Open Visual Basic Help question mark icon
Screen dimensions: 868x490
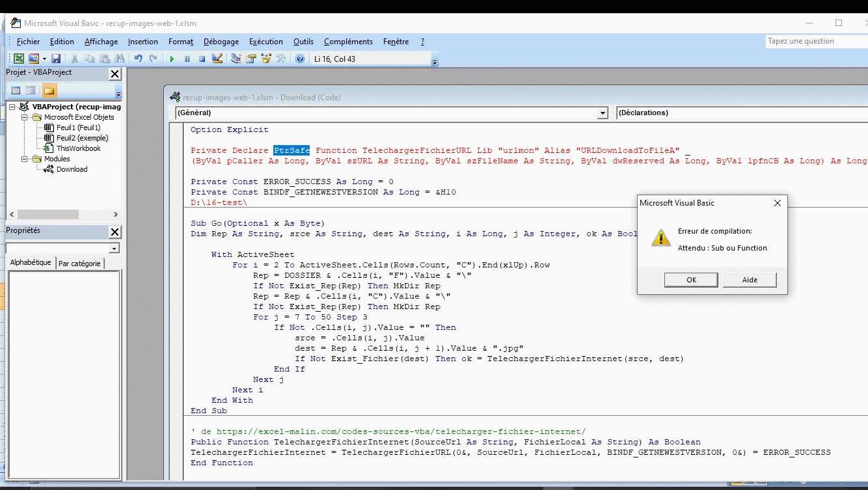pyautogui.click(x=300, y=59)
